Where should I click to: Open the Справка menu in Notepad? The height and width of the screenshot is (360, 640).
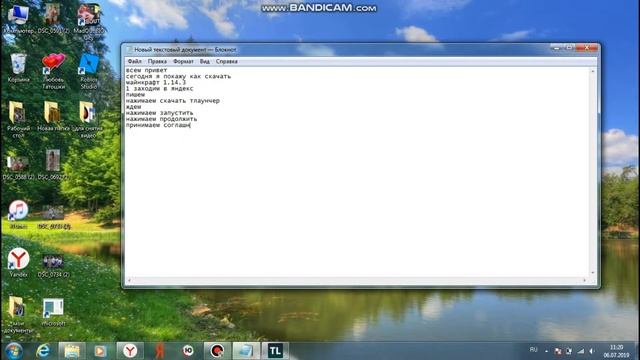(227, 61)
